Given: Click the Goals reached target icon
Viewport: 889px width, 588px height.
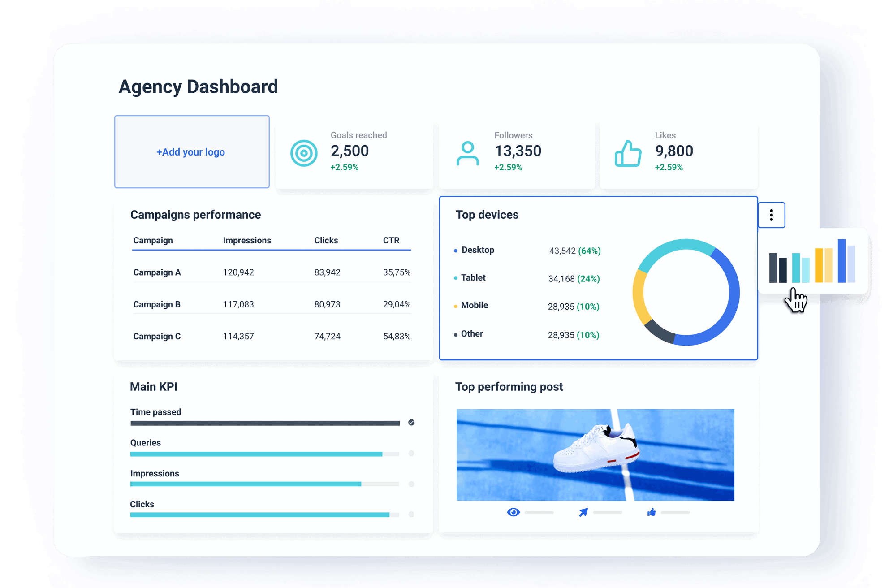Looking at the screenshot, I should click(304, 152).
